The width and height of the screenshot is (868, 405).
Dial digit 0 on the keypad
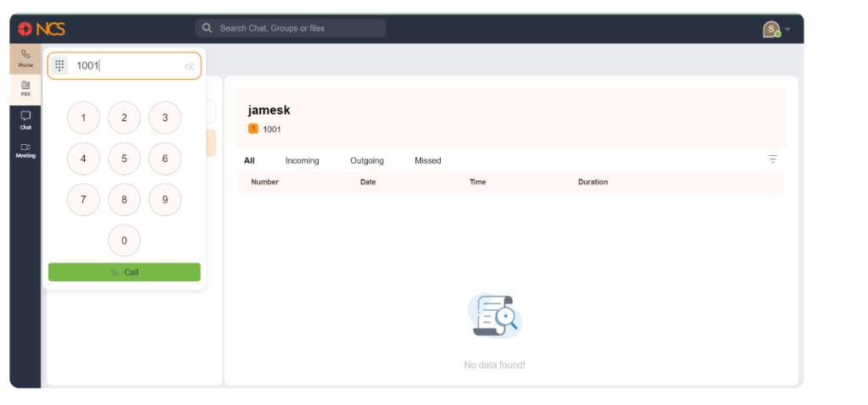124,241
